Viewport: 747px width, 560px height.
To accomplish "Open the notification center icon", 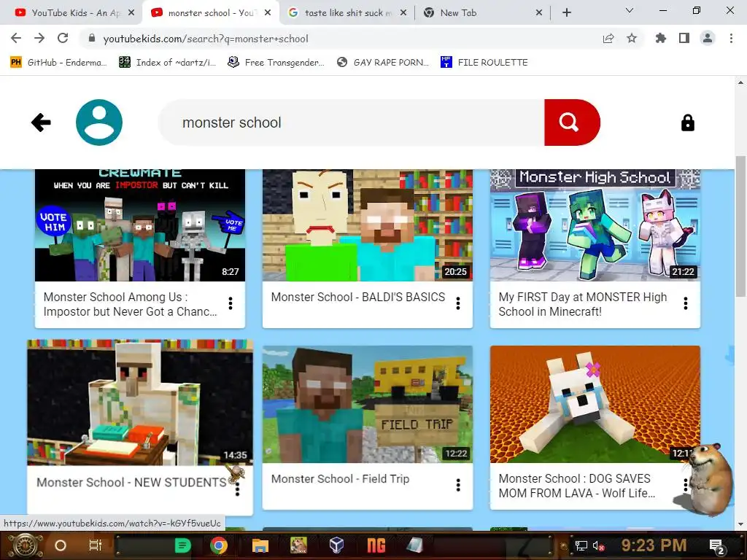I will click(x=717, y=546).
